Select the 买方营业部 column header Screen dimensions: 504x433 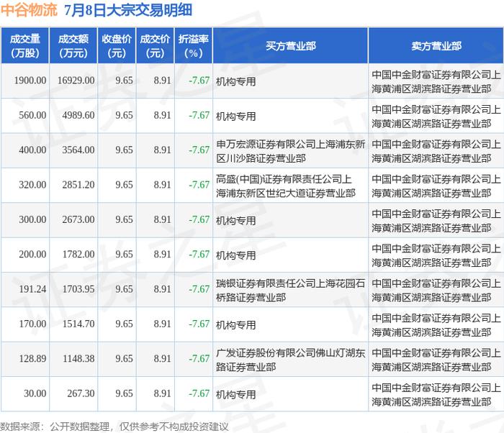click(291, 45)
